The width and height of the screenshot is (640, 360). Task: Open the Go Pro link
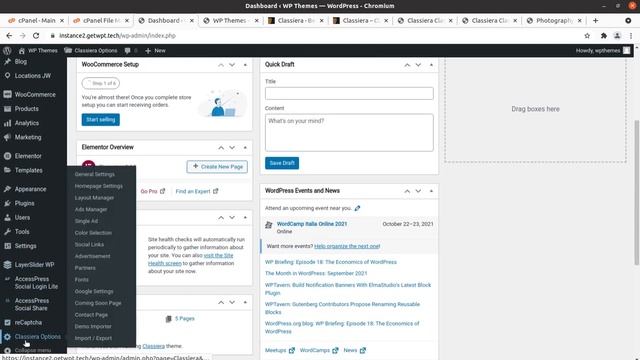coord(153,191)
